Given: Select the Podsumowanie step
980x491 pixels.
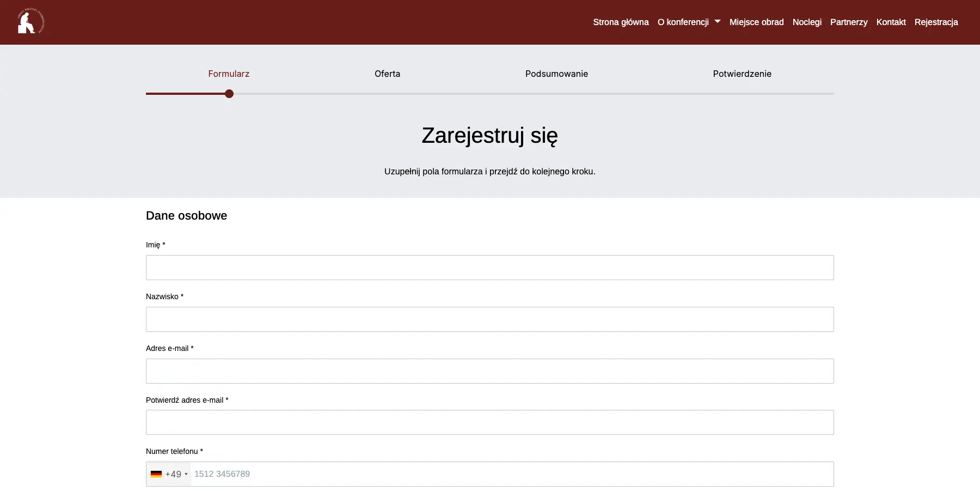Looking at the screenshot, I should (556, 74).
